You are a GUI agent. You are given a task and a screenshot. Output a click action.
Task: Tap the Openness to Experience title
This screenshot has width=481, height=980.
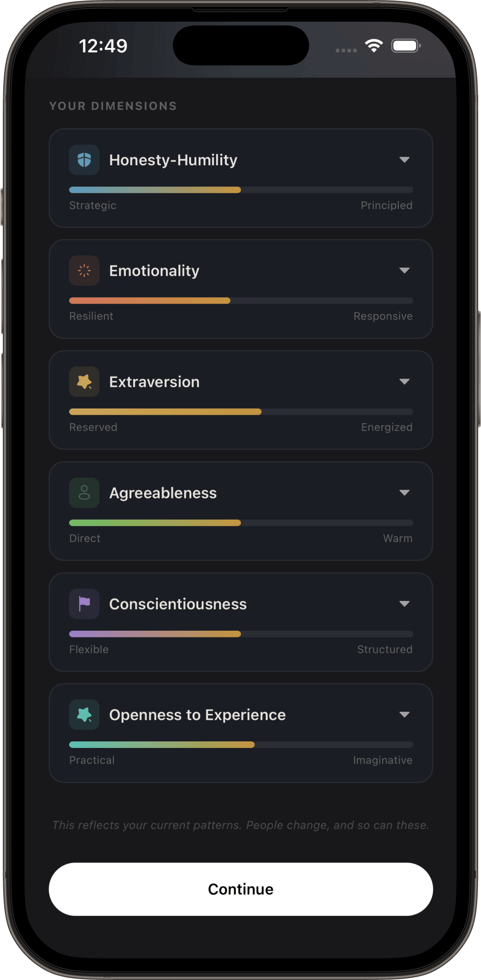[x=197, y=715]
